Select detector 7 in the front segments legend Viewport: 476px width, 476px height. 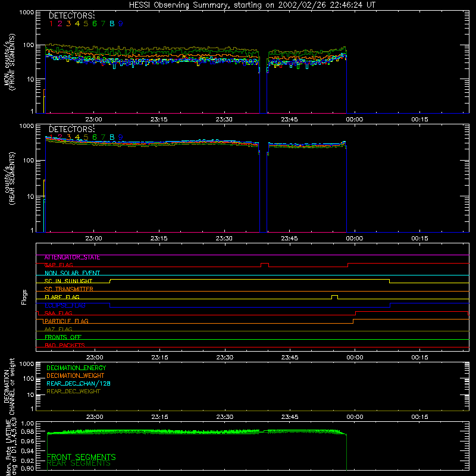(x=103, y=24)
